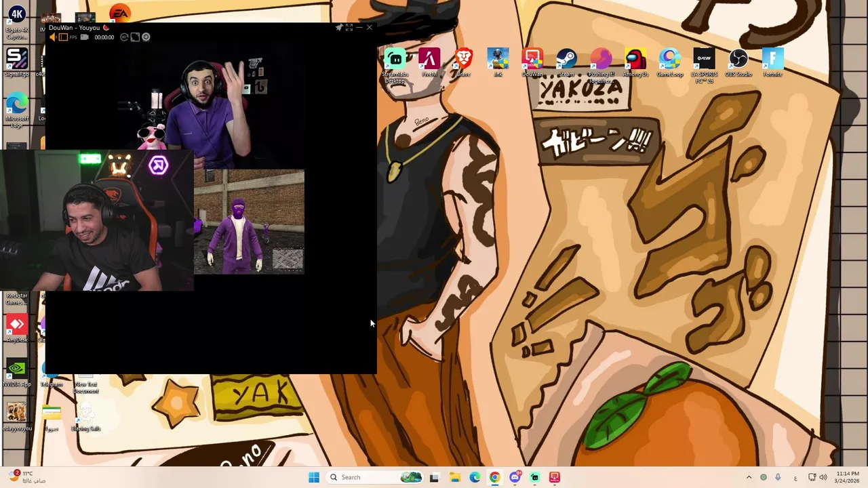Switch to Streamlabs on the taskbar
868x488 pixels.
tap(535, 477)
